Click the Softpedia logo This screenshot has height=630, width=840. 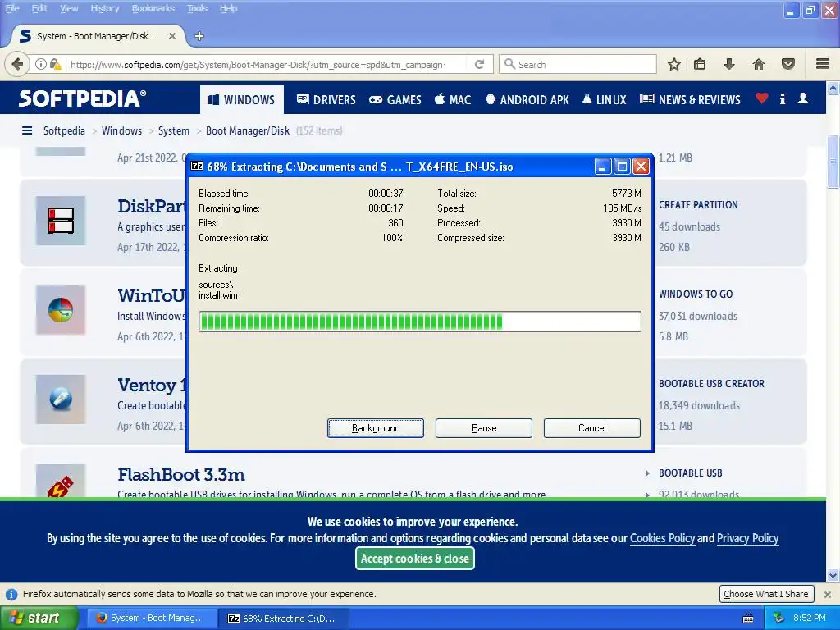[x=82, y=98]
